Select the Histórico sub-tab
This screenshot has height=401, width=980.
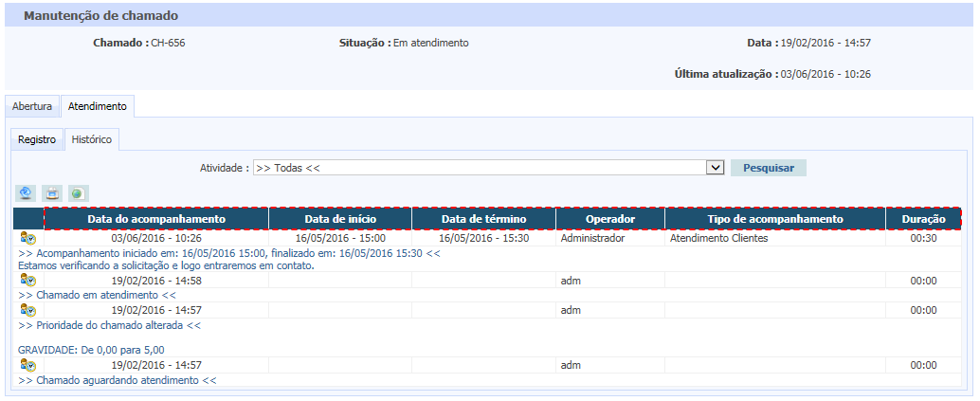click(x=92, y=139)
